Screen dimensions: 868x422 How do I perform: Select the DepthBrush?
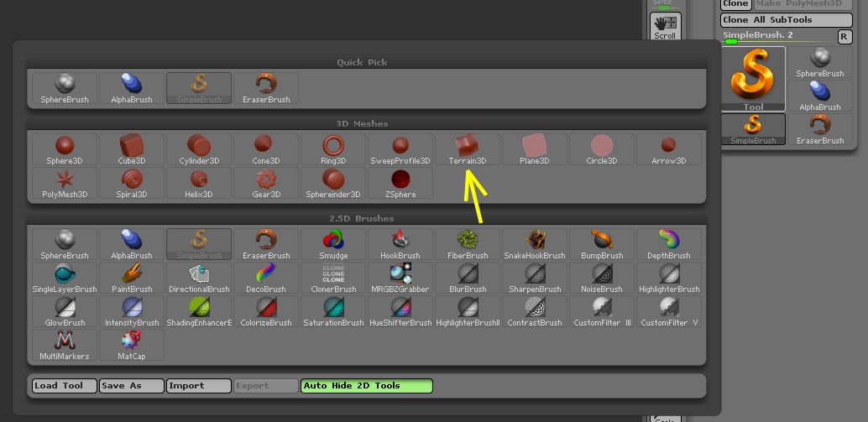[x=669, y=244]
